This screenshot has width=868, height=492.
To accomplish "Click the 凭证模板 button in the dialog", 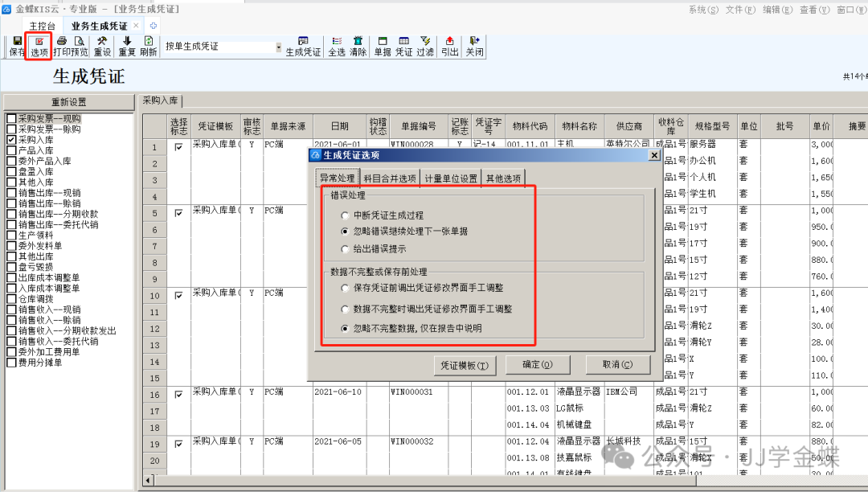I will (465, 365).
